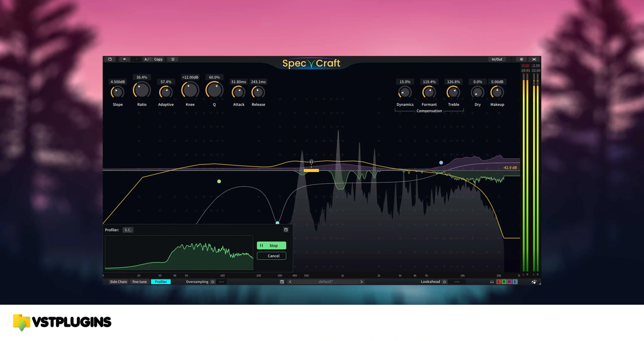Enable the L channel button
644x341 pixels.
[x=498, y=282]
